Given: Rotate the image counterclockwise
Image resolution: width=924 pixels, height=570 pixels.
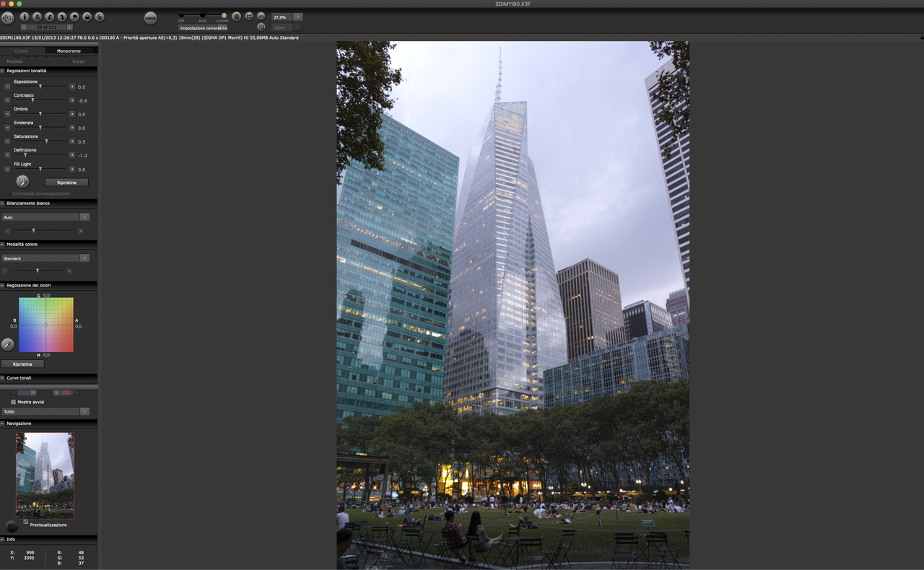Looking at the screenshot, I should (x=50, y=17).
